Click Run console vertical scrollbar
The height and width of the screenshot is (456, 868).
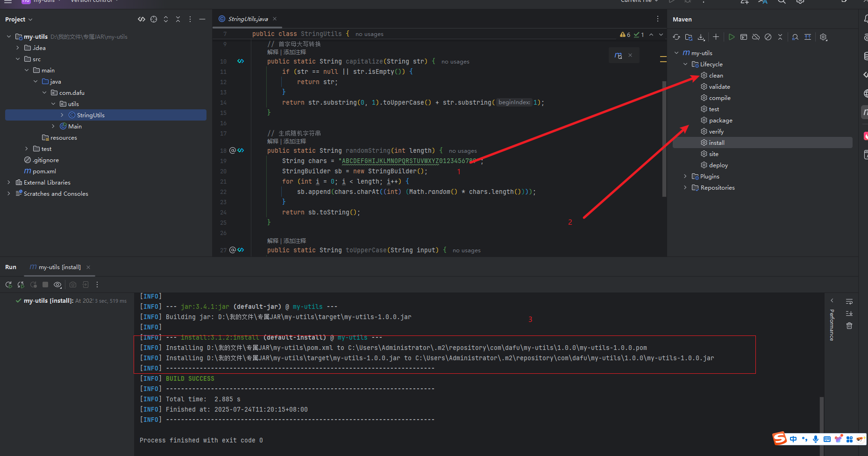tap(821, 426)
